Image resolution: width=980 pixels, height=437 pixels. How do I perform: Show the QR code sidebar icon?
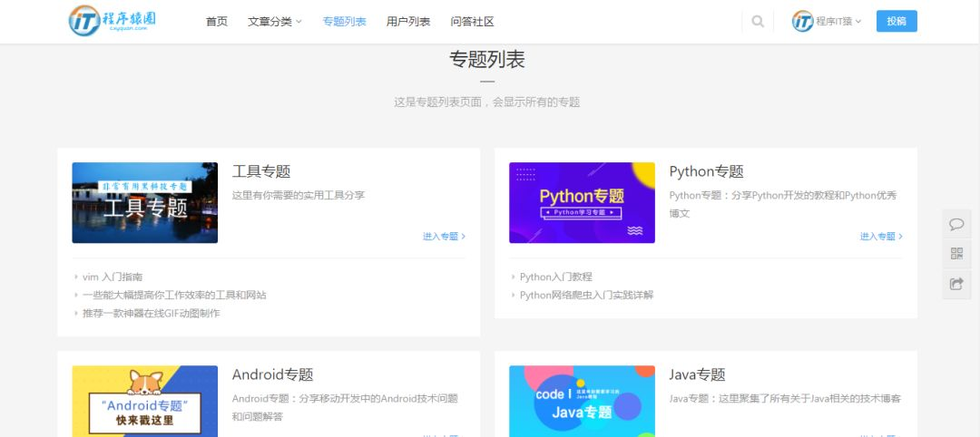coord(956,254)
